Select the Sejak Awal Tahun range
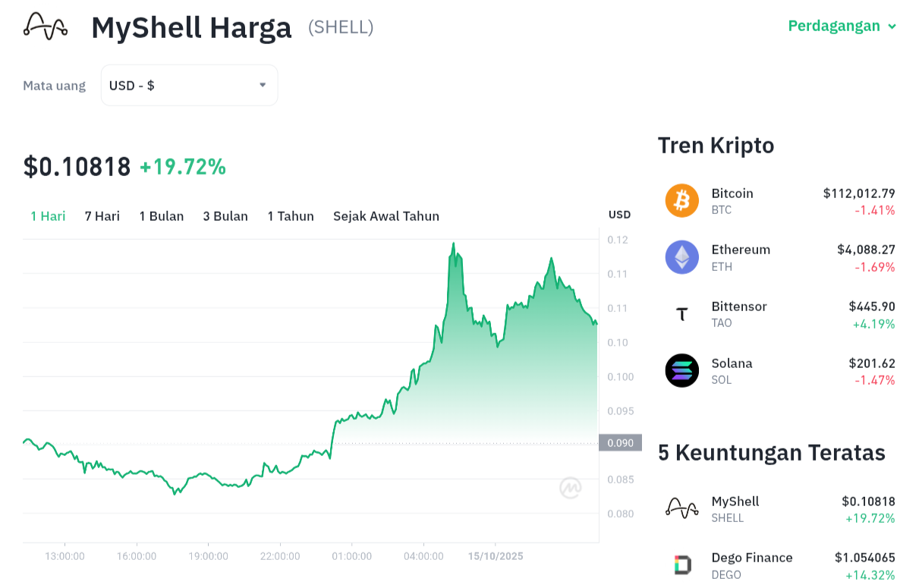The width and height of the screenshot is (900, 588). tap(385, 216)
